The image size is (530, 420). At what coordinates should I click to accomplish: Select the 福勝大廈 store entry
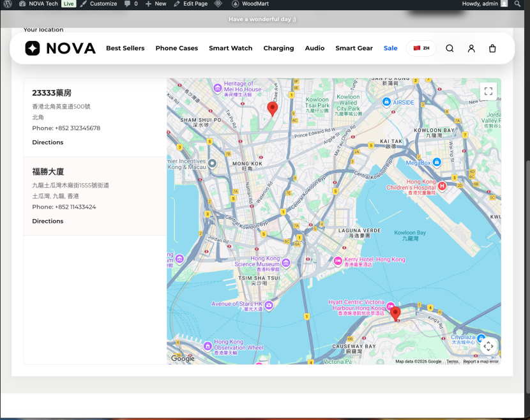click(95, 196)
